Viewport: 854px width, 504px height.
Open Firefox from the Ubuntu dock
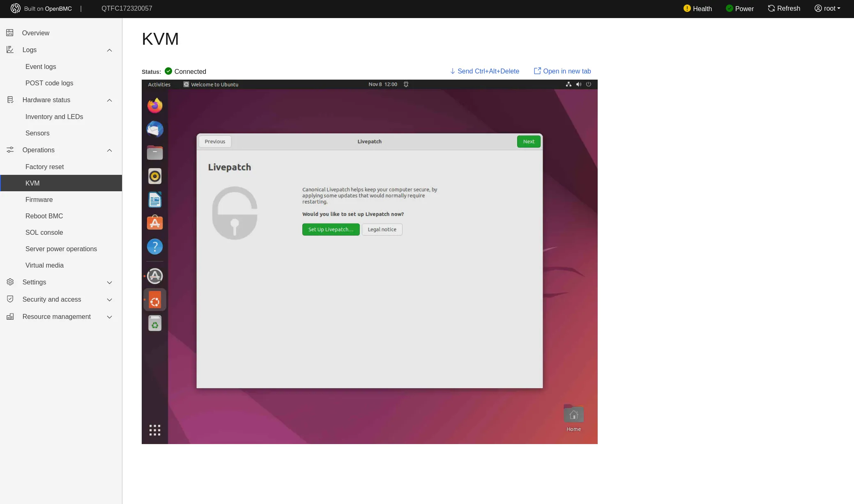[155, 105]
